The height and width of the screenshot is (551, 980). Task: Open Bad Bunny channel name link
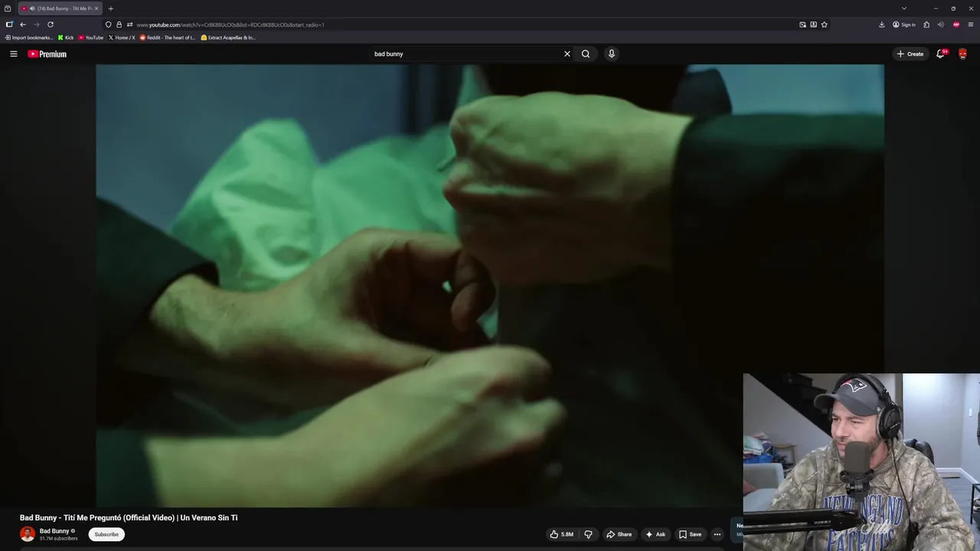[x=54, y=530]
